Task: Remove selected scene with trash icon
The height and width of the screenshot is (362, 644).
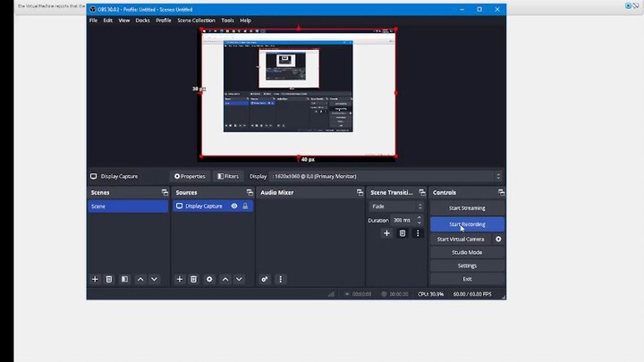Action: 109,279
